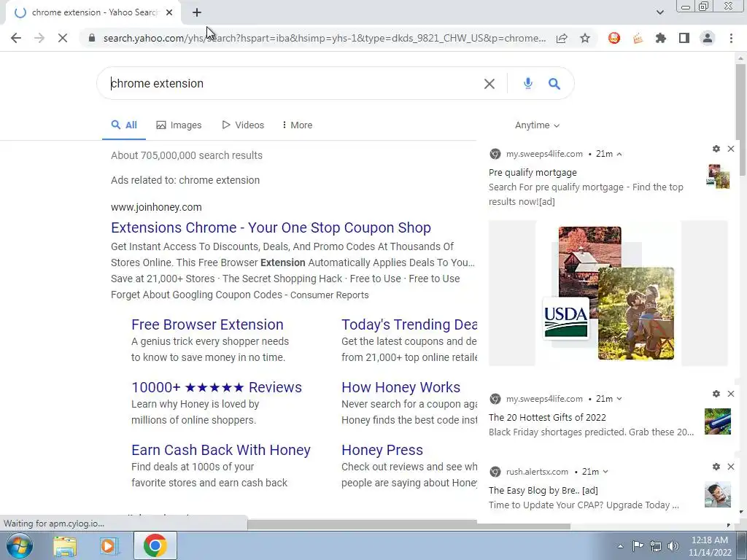Launch Windows Media Player from taskbar

(109, 545)
